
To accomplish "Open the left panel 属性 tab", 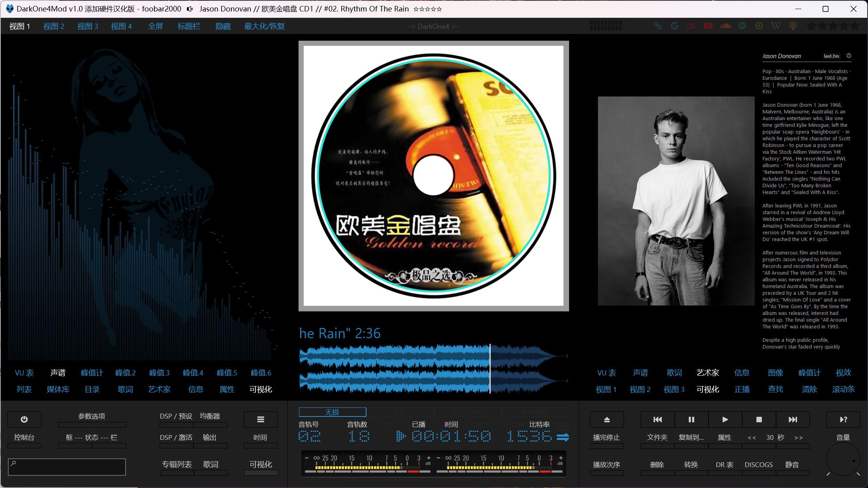I will [x=227, y=389].
